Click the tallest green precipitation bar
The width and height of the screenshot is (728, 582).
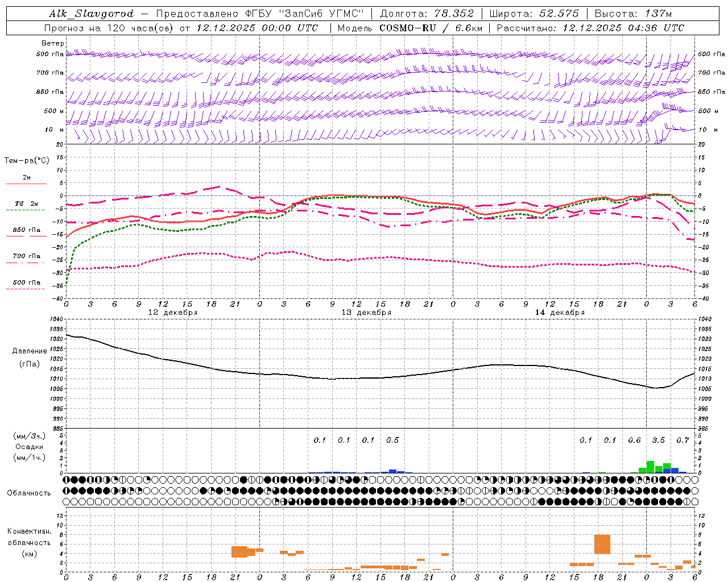tap(650, 467)
